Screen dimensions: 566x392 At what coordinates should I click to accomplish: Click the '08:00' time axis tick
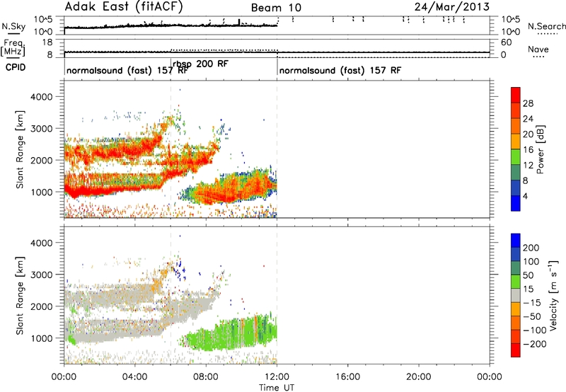click(206, 377)
